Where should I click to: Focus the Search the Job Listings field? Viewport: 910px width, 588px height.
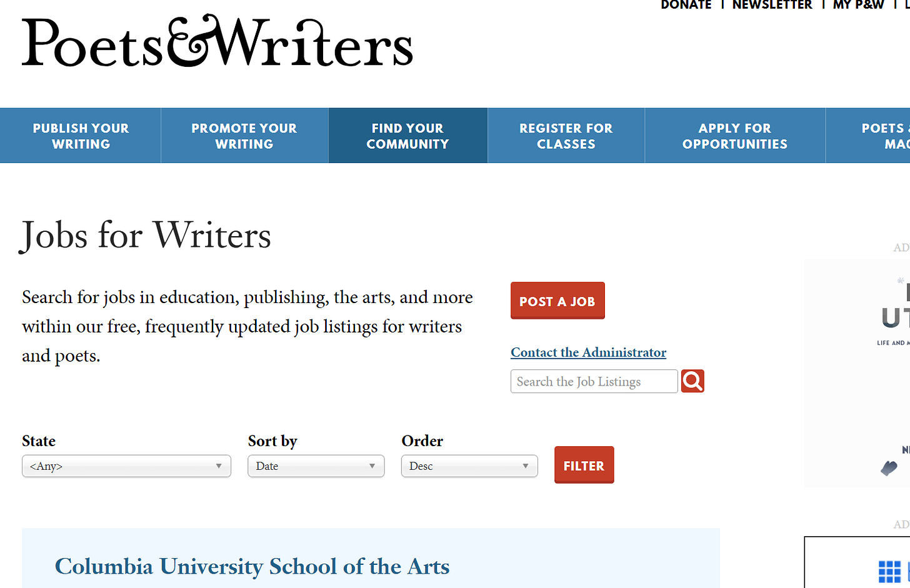(x=594, y=381)
